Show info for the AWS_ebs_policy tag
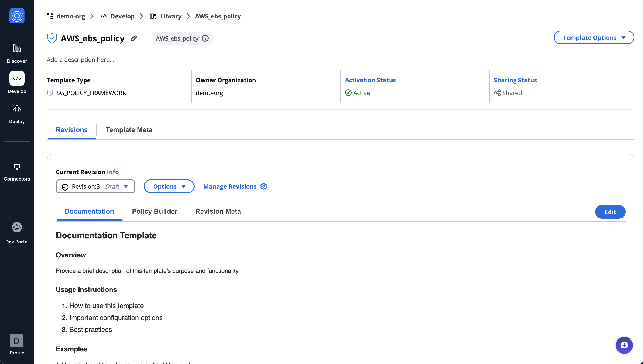The height and width of the screenshot is (364, 643). pos(205,38)
